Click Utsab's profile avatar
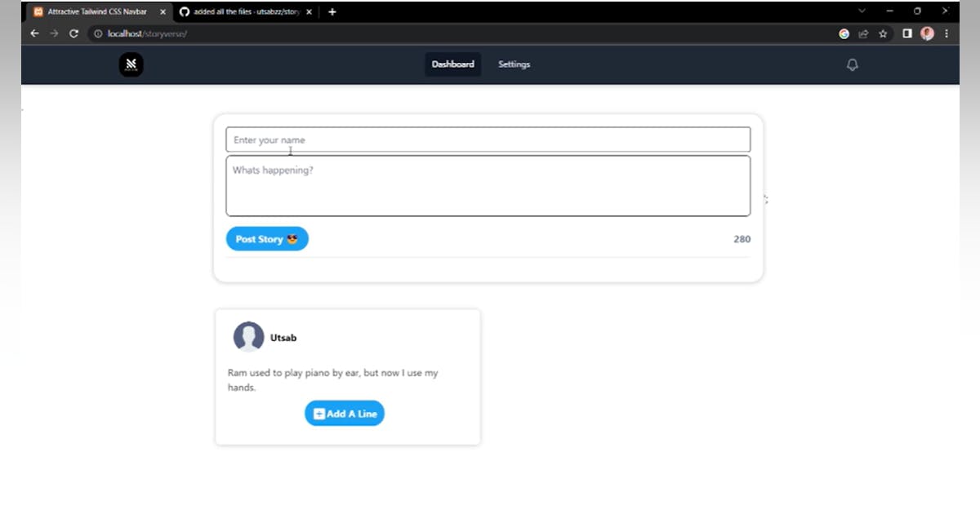The width and height of the screenshot is (980, 514). [x=248, y=337]
